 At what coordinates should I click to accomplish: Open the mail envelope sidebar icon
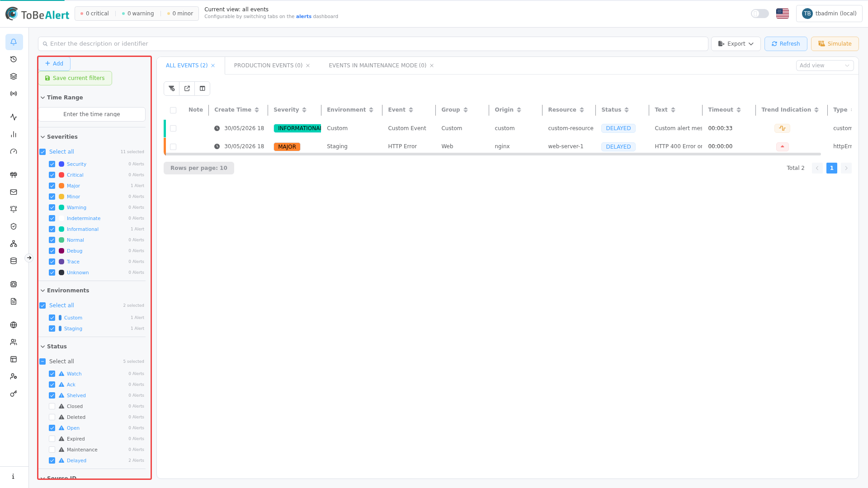14,192
